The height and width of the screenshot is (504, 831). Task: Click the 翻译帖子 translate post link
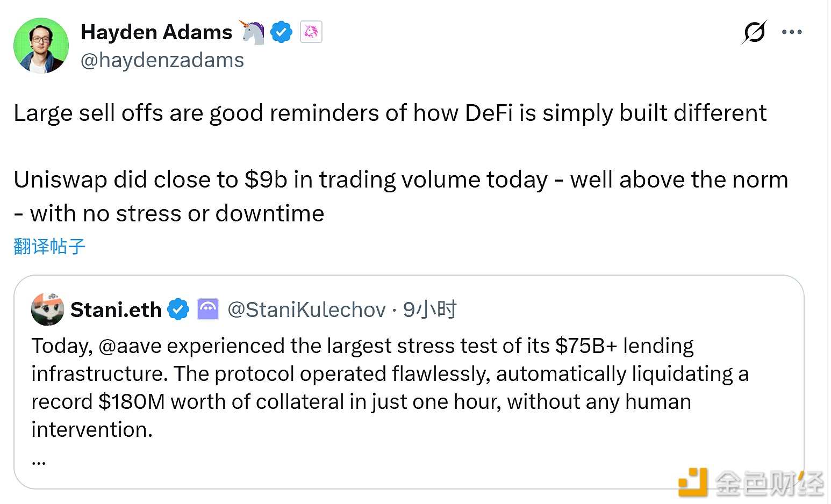(x=49, y=247)
